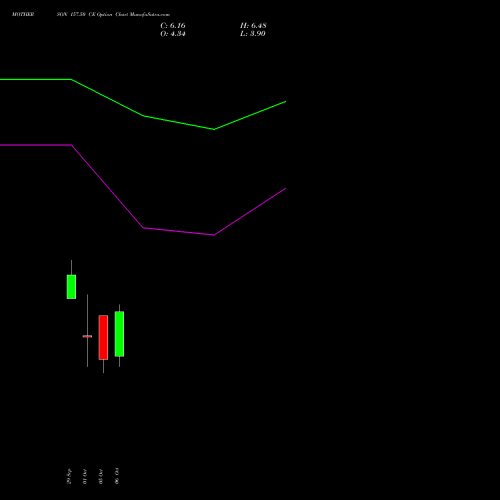
Task: Click the 03 Oct date axis label
Action: coord(101,476)
